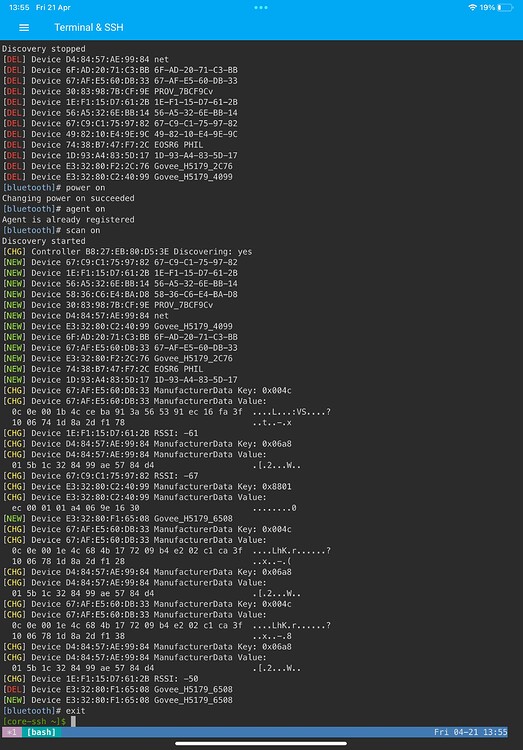Click the 'exit' command line

(x=44, y=711)
